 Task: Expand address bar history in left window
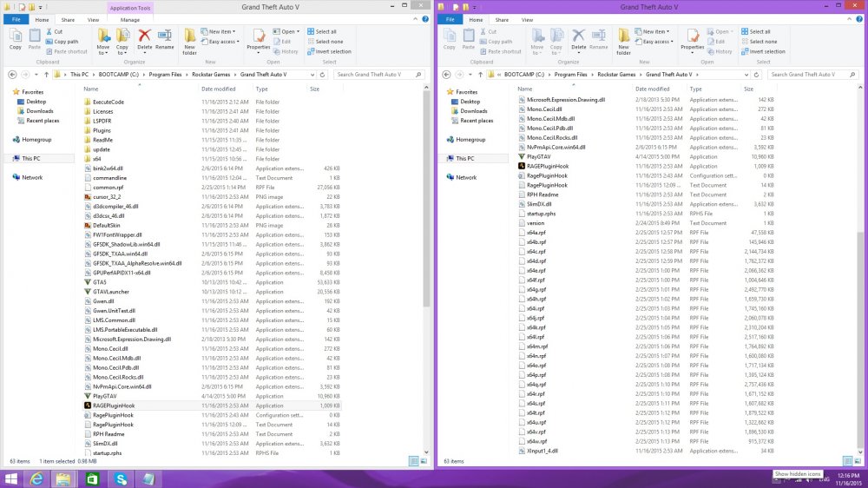(x=312, y=74)
